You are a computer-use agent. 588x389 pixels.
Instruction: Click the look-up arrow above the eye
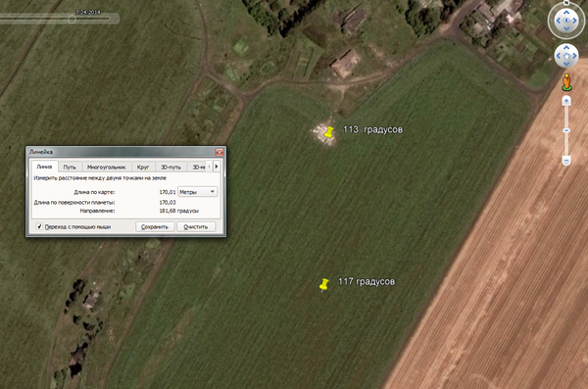[x=566, y=12]
